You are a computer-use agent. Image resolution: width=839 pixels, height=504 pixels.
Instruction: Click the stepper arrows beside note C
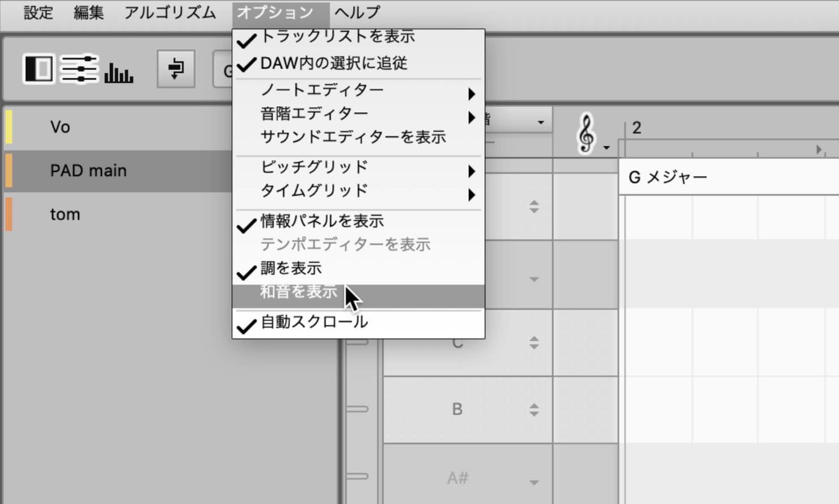(533, 342)
